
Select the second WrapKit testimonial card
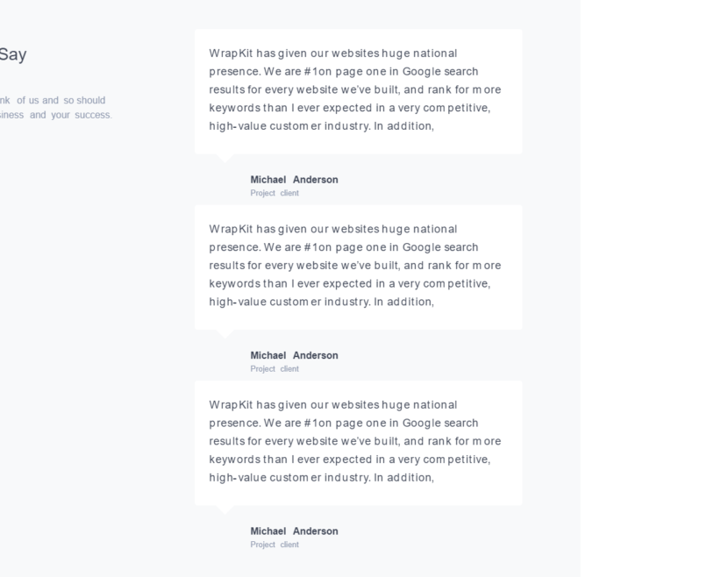358,267
